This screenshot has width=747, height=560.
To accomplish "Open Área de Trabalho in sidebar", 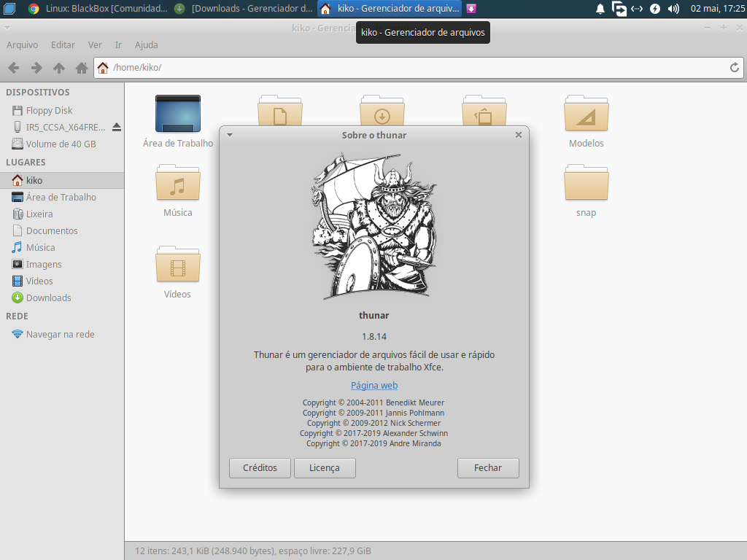I will coord(62,197).
